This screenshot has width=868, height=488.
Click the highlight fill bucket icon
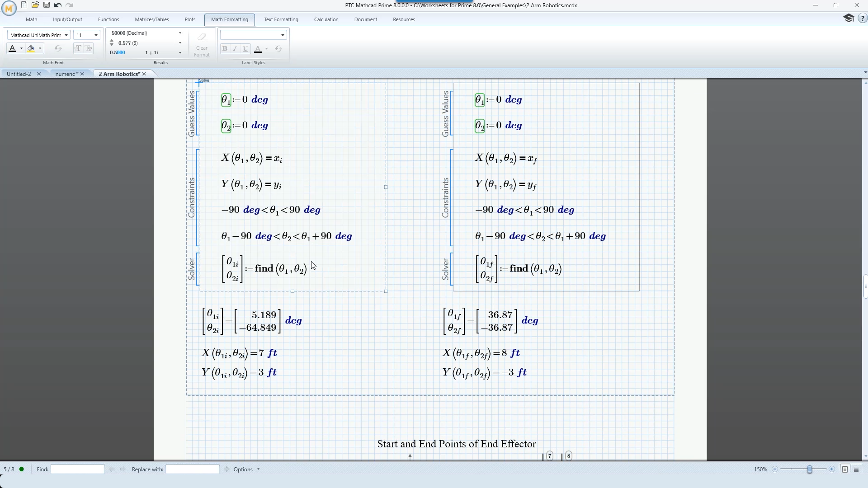pyautogui.click(x=31, y=48)
